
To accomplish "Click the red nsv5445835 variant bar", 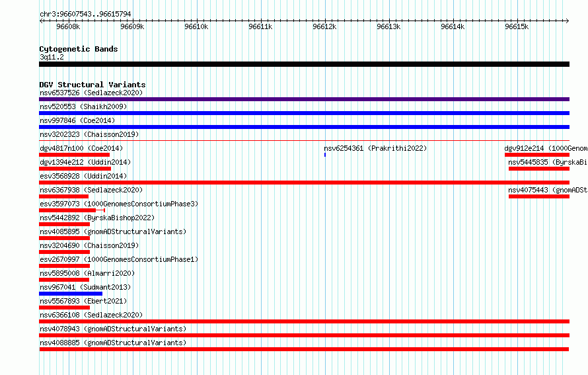I will 539,169.
